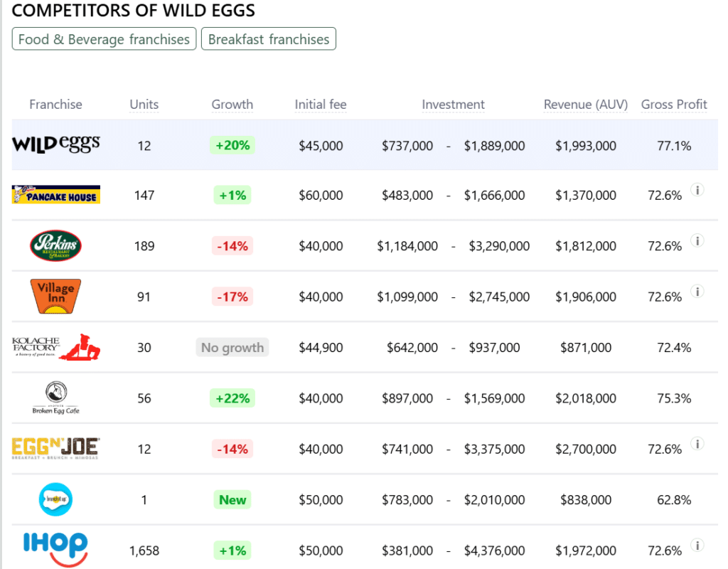The width and height of the screenshot is (728, 569).
Task: Sort by the Franchise column header
Action: click(55, 105)
